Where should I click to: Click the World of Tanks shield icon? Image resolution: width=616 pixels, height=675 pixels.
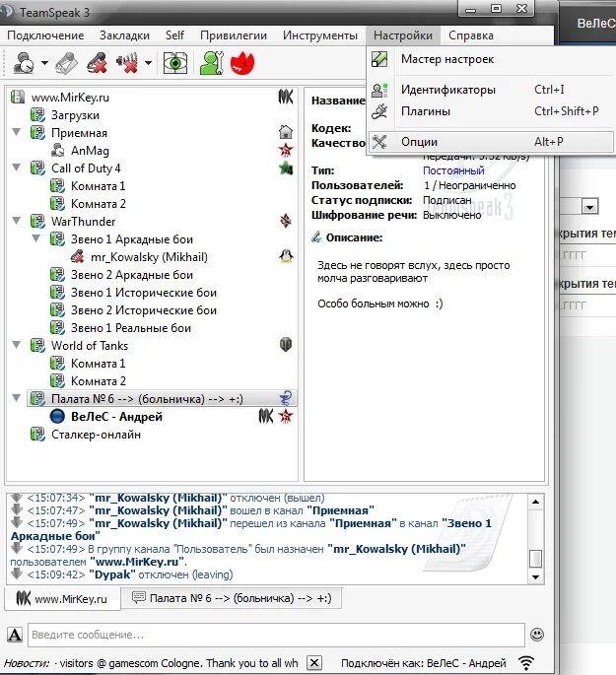(x=286, y=344)
